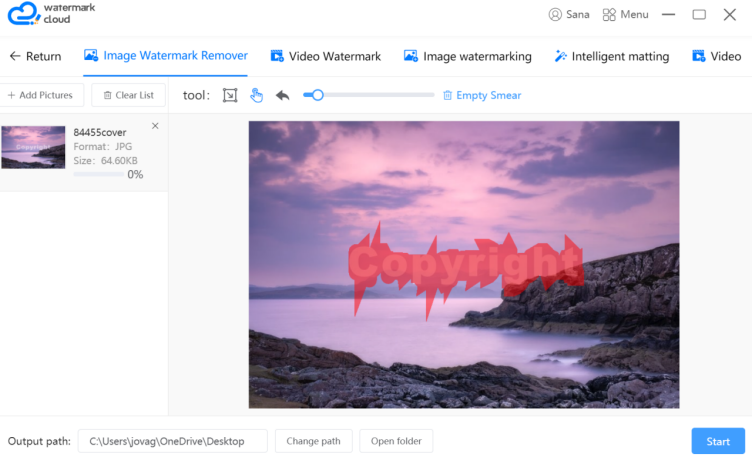The height and width of the screenshot is (457, 753).
Task: Adjust the brush size slider handle
Action: pos(317,95)
